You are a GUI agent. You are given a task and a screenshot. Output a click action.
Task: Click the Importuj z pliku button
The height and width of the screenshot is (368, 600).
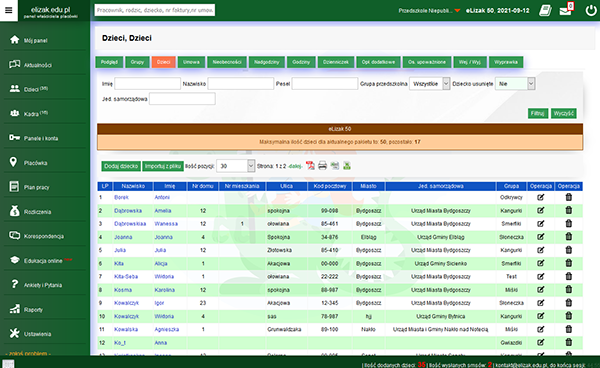163,166
